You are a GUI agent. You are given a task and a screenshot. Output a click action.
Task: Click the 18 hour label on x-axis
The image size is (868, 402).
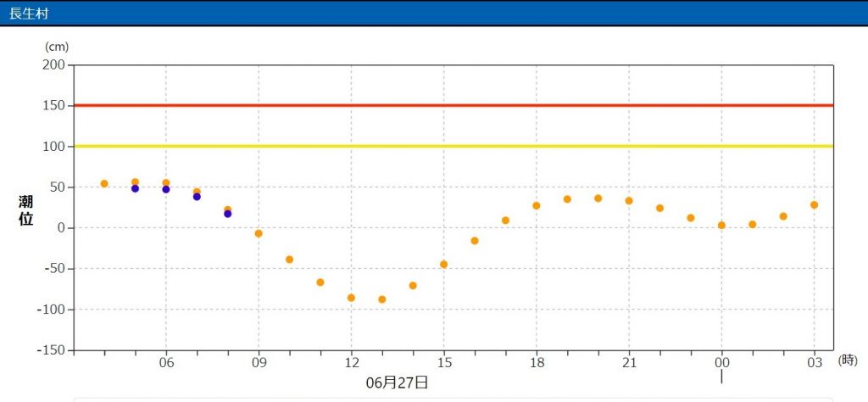pyautogui.click(x=537, y=363)
